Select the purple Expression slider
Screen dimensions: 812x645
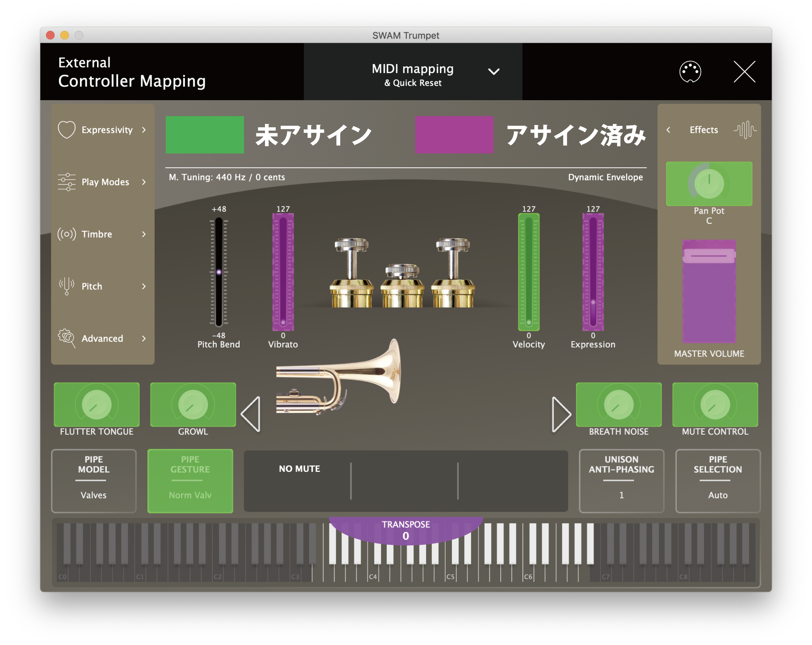(593, 272)
